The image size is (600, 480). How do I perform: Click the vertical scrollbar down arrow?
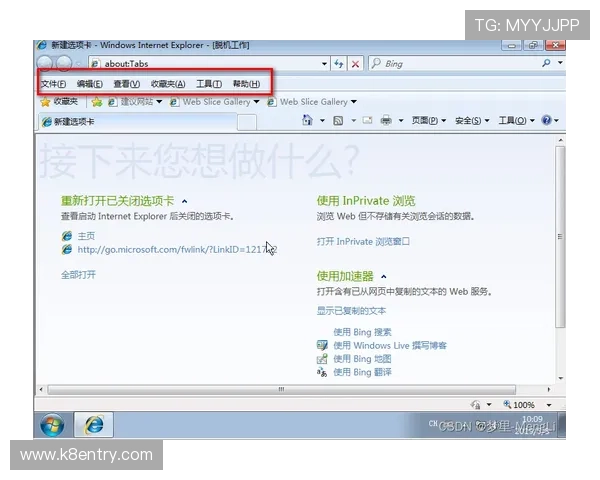pyautogui.click(x=561, y=378)
